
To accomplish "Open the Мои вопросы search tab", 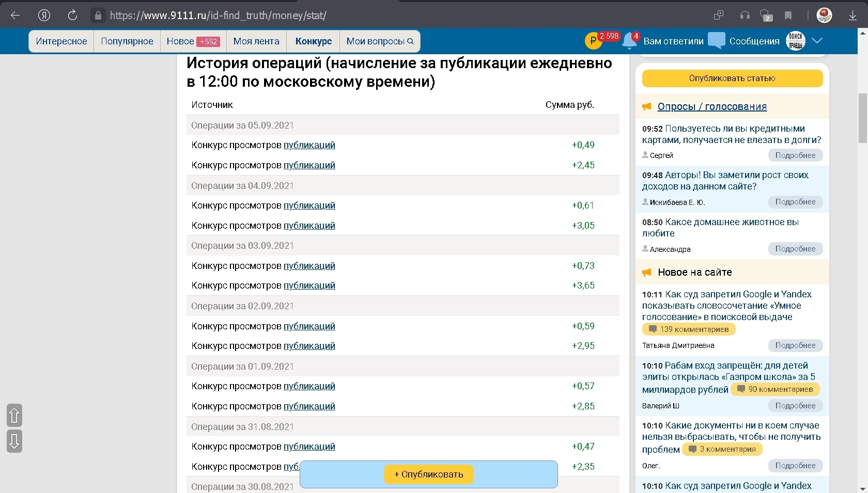I will point(379,41).
